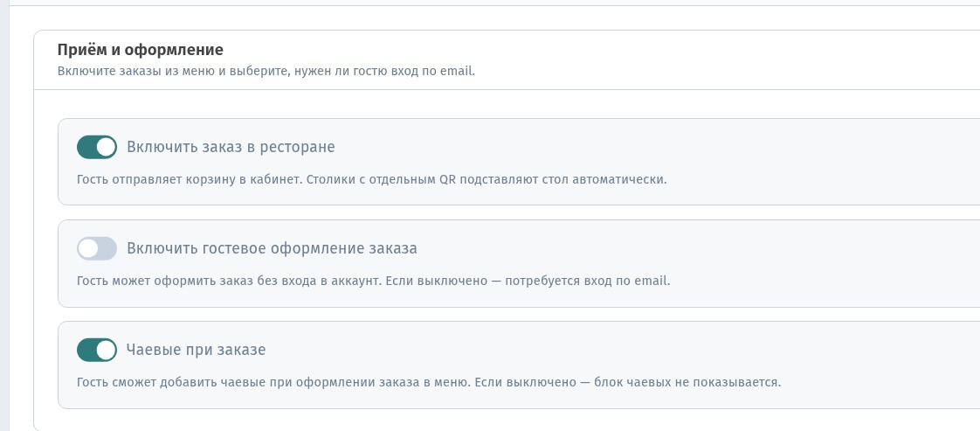Image resolution: width=980 pixels, height=431 pixels.
Task: Click "потребуется вход по email" in guest checkout description
Action: (x=588, y=281)
